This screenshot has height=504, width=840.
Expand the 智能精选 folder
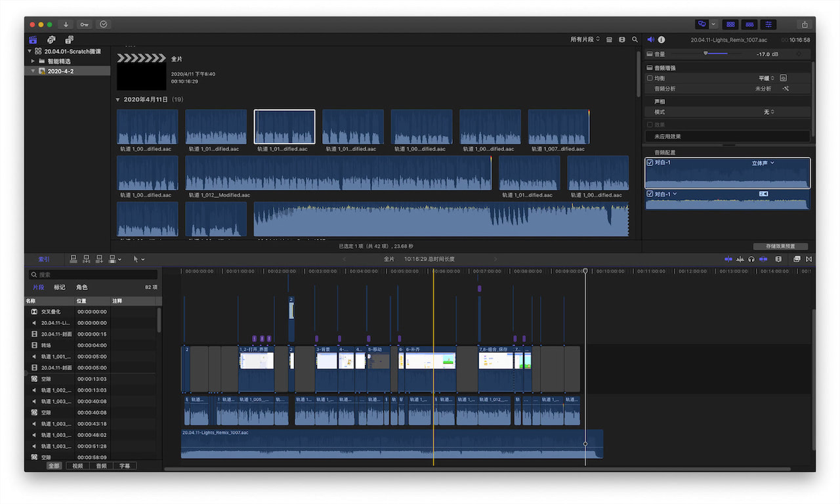(33, 61)
